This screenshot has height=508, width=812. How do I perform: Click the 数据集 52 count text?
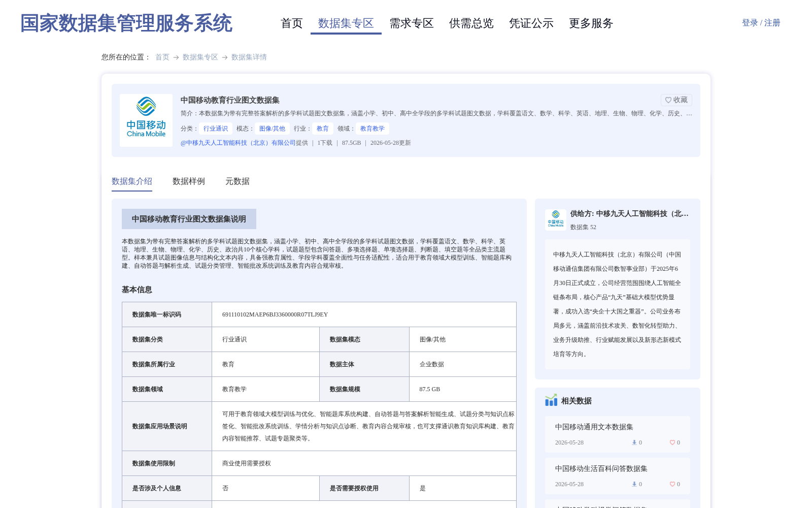pos(583,227)
